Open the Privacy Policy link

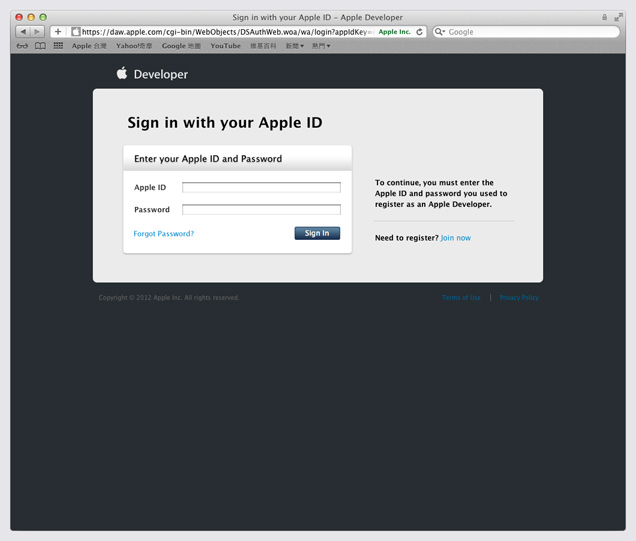(x=519, y=297)
